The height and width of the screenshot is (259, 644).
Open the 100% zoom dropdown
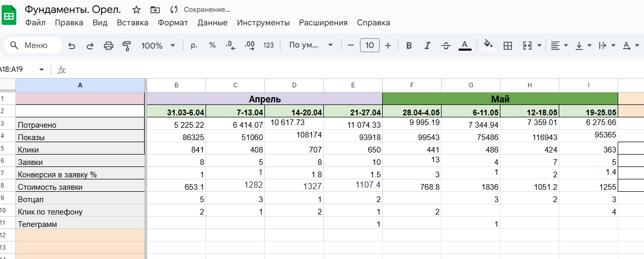158,45
